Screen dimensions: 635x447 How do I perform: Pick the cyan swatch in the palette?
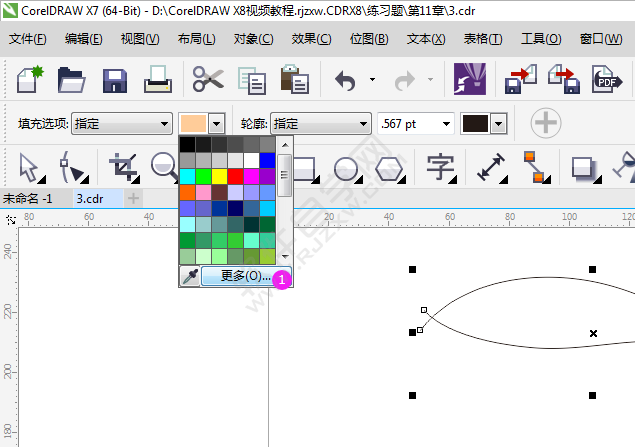click(x=188, y=177)
